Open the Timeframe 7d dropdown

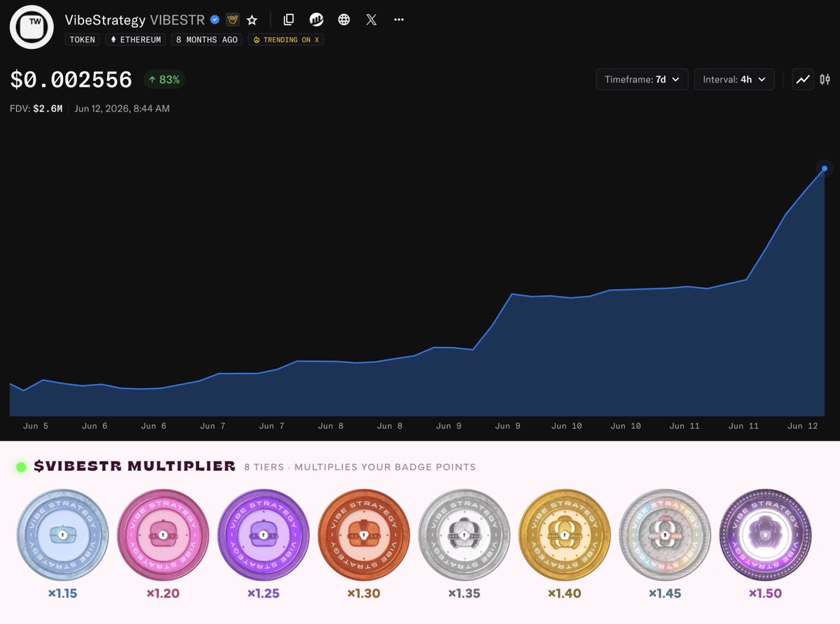coord(642,80)
